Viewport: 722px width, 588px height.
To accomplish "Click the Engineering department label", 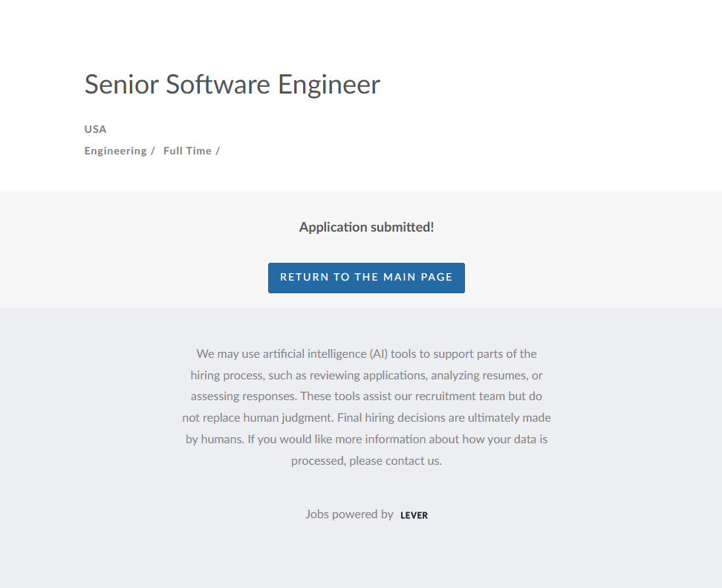I will tap(115, 151).
